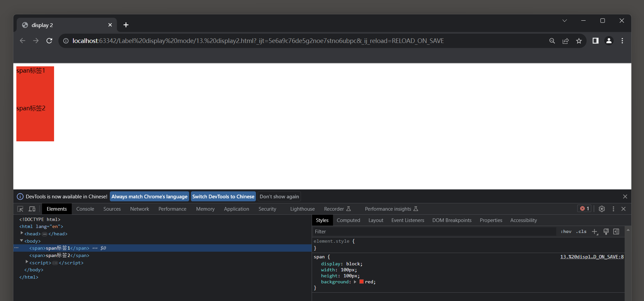The height and width of the screenshot is (301, 644).
Task: Switch to the Sources tab
Action: (112, 209)
